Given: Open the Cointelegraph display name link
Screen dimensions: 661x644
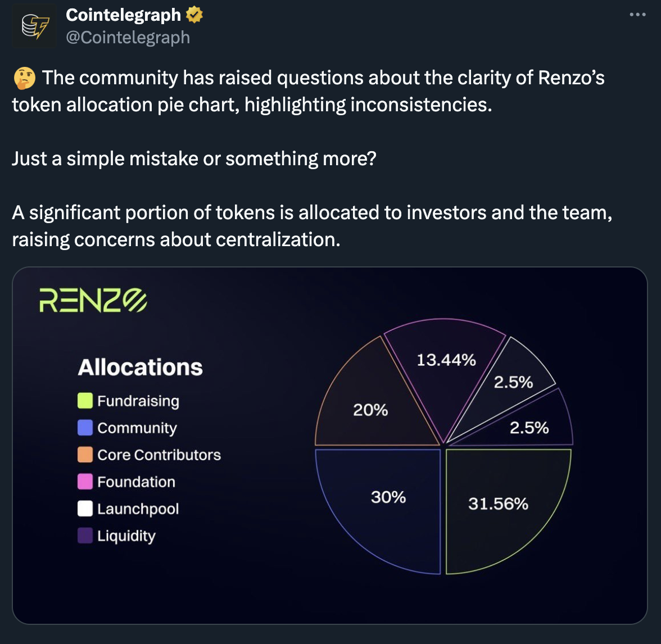Looking at the screenshot, I should [123, 15].
